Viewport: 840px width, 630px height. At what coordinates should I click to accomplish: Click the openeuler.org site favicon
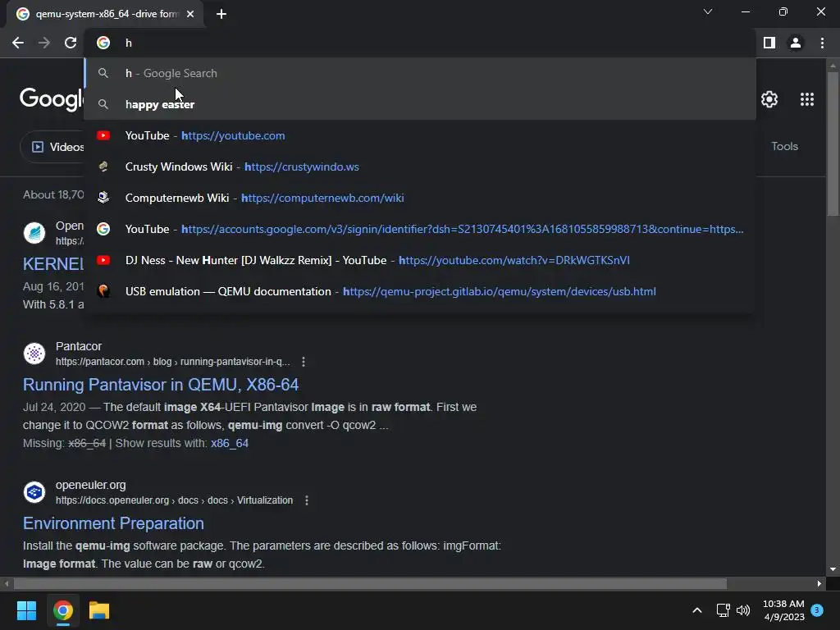34,492
